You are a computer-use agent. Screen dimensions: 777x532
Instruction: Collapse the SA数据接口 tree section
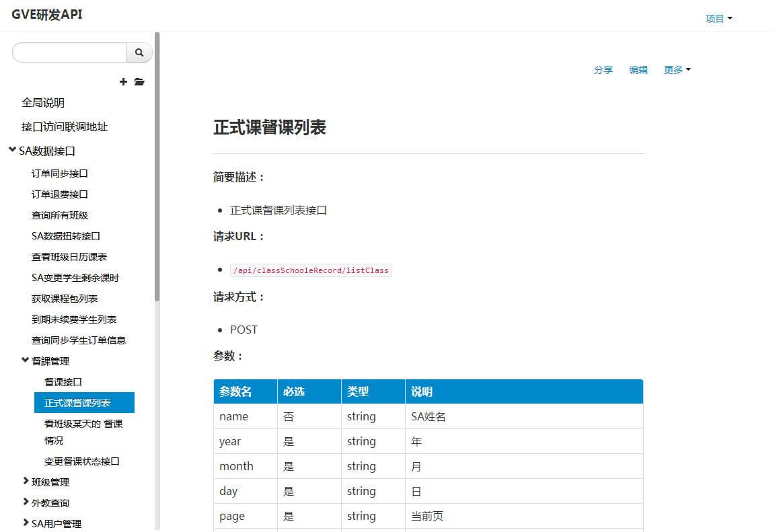pos(12,151)
